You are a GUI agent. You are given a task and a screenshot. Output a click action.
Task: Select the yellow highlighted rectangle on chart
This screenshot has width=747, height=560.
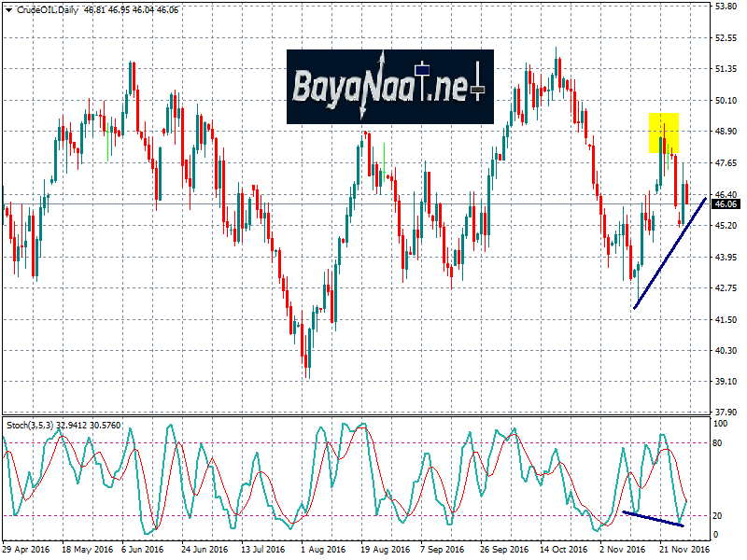(664, 133)
